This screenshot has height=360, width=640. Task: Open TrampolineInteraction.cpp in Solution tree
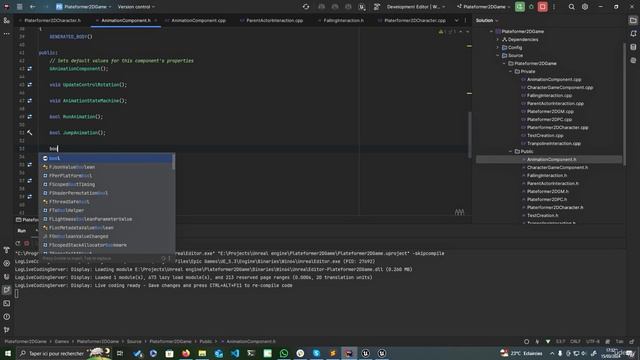click(x=553, y=143)
